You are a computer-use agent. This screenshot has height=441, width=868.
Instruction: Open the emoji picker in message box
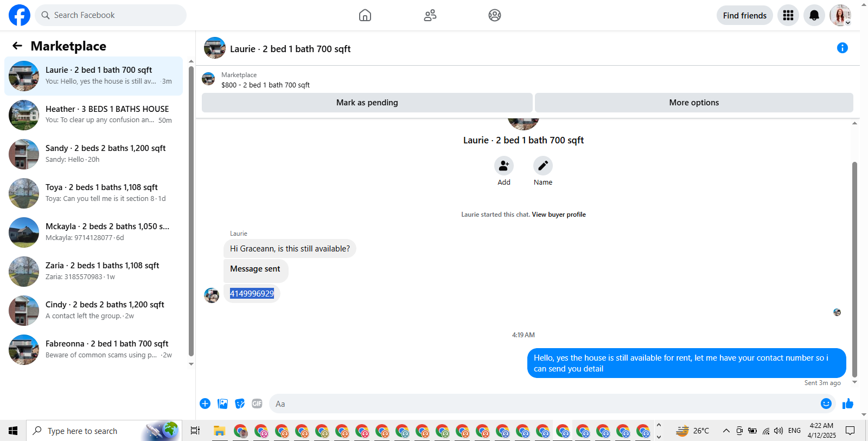coord(826,404)
